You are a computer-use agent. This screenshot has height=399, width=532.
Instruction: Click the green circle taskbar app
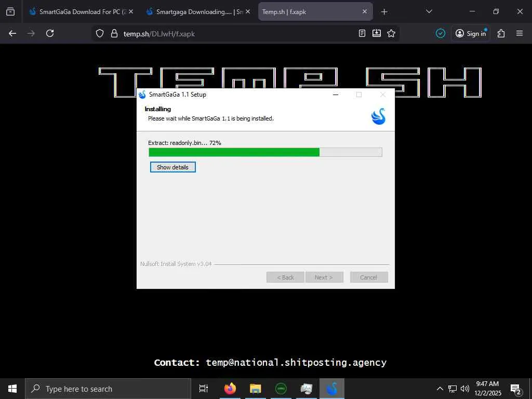[x=281, y=389]
